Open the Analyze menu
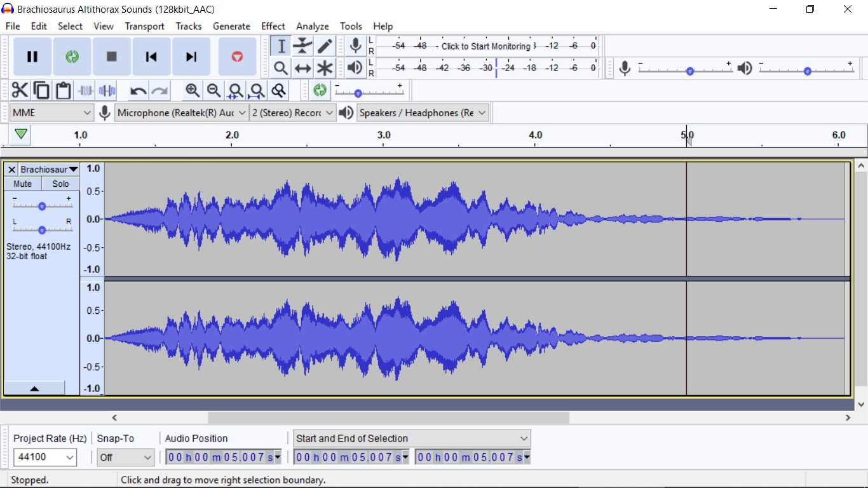 313,26
